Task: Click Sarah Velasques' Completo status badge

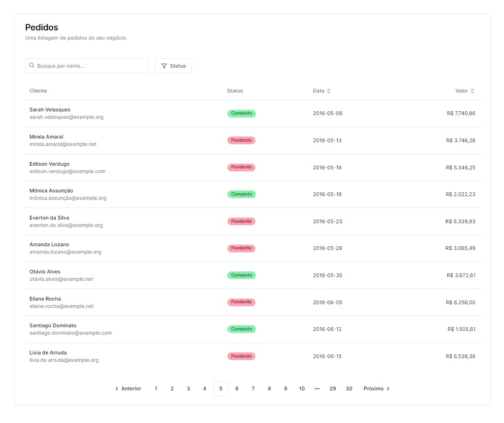Action: click(241, 113)
